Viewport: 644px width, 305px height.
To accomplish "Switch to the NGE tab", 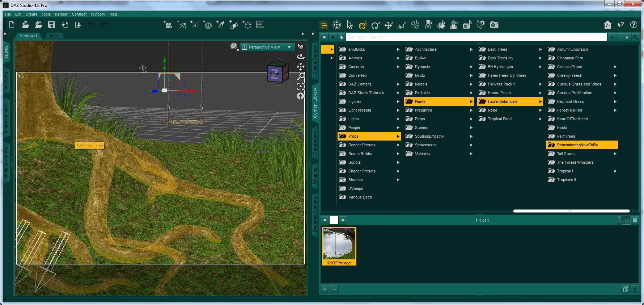I will [x=54, y=36].
